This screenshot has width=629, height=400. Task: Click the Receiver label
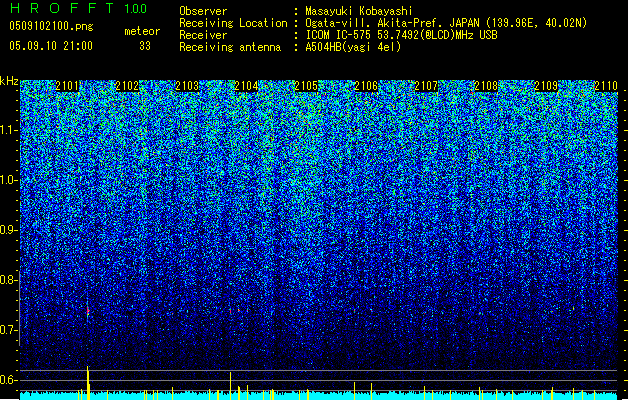pyautogui.click(x=203, y=35)
